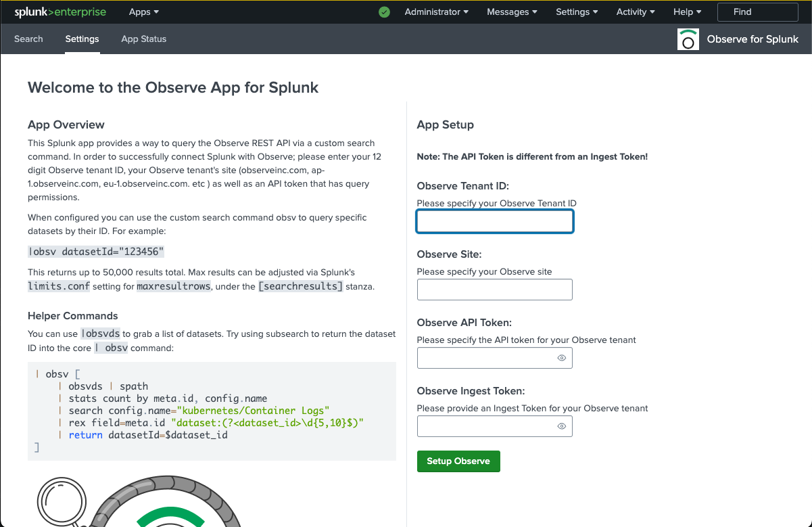Click the Find search box

757,12
